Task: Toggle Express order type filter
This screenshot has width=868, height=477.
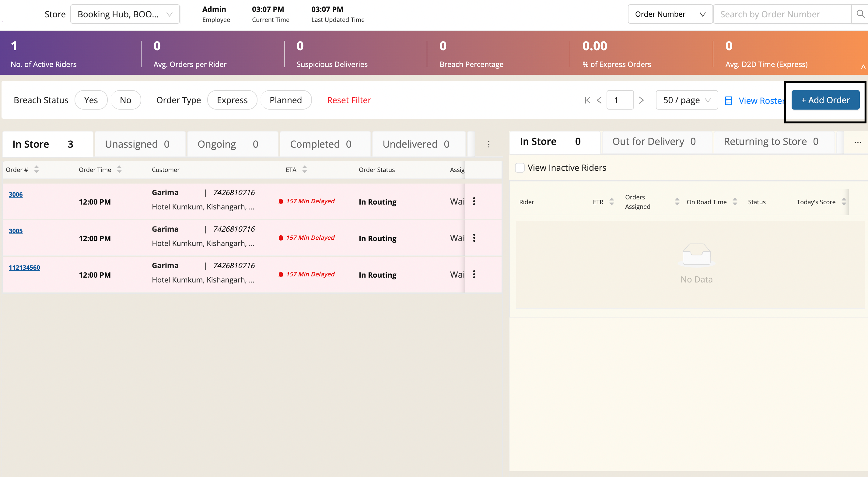Action: pos(232,100)
